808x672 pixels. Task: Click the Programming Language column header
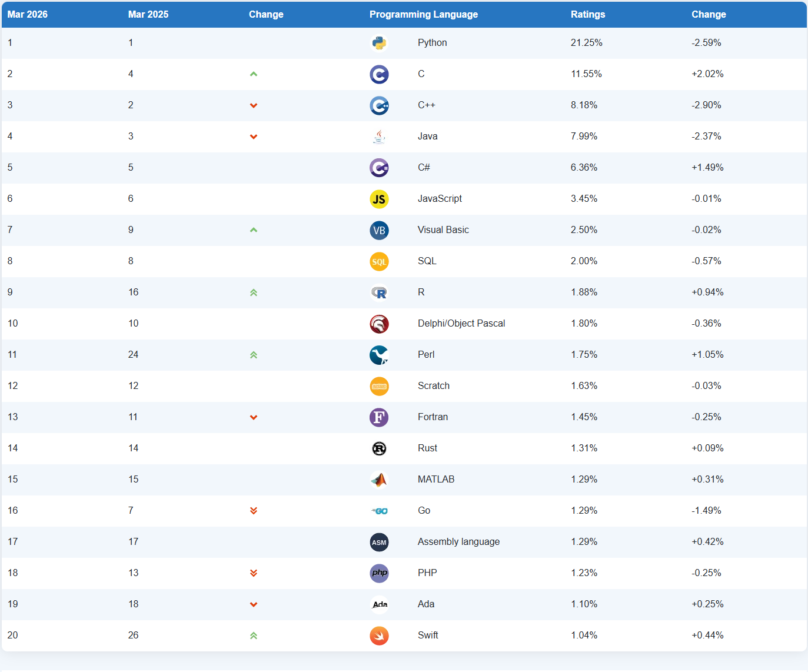423,15
